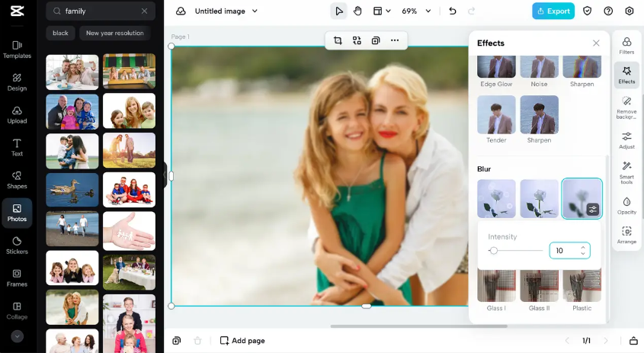The image size is (644, 353).
Task: Open the Smart tools tab
Action: [626, 172]
